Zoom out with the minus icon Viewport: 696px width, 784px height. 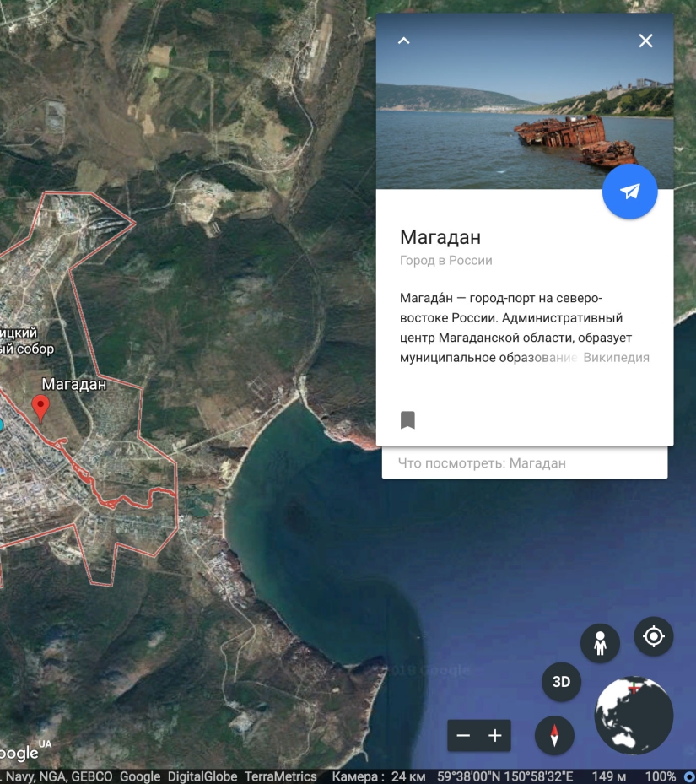(x=465, y=736)
